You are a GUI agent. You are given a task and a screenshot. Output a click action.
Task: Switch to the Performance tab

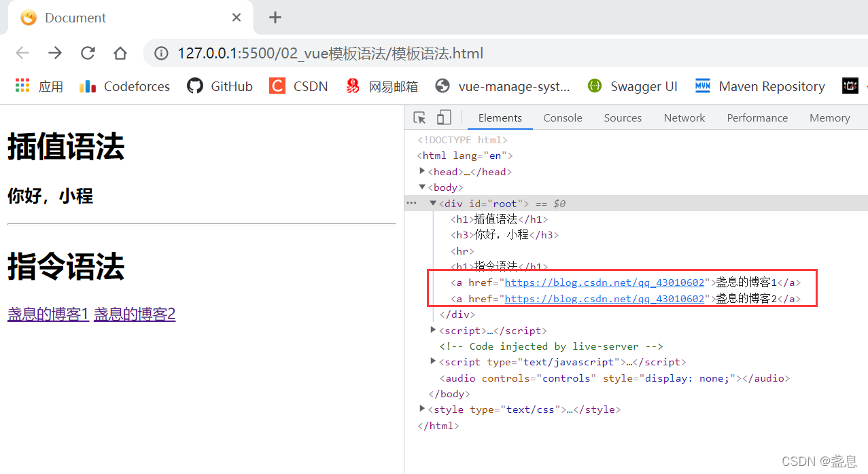[x=757, y=117]
